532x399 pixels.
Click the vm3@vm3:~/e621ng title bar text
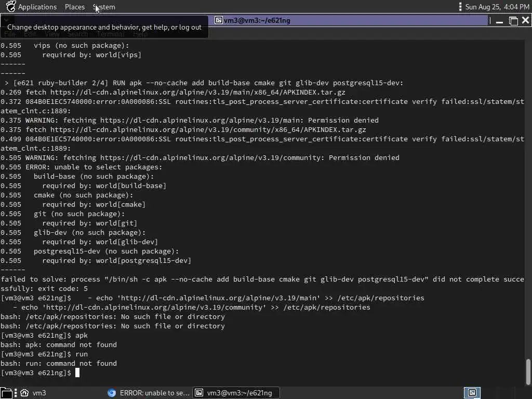[257, 20]
